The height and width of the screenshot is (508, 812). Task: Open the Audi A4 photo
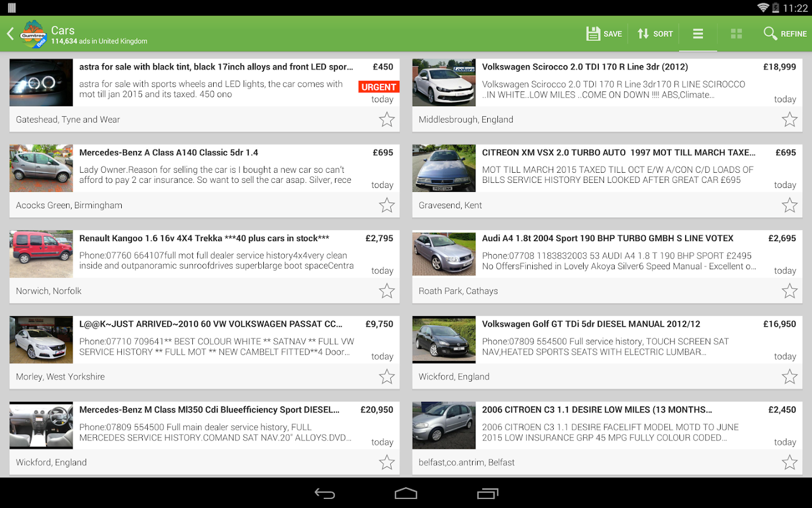[x=444, y=254]
